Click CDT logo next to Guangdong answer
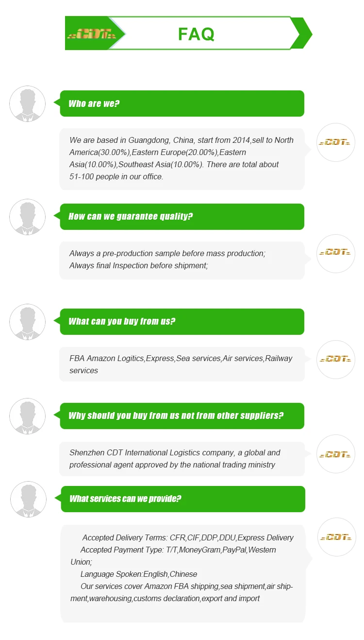364x640 pixels. point(335,142)
